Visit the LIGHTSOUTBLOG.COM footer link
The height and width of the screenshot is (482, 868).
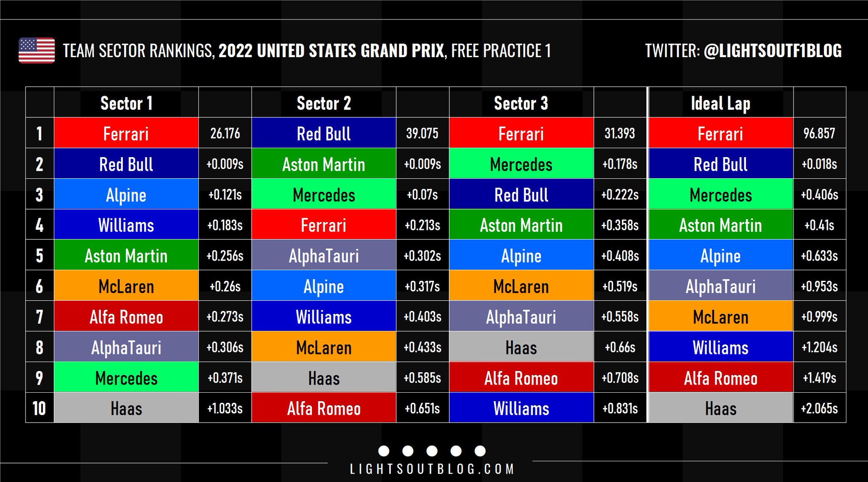coord(432,469)
